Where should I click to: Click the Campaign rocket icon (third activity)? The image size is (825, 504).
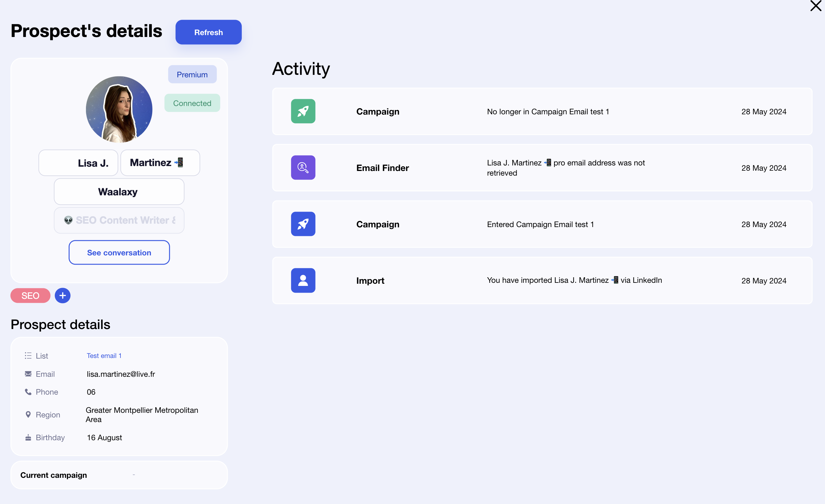pyautogui.click(x=303, y=223)
